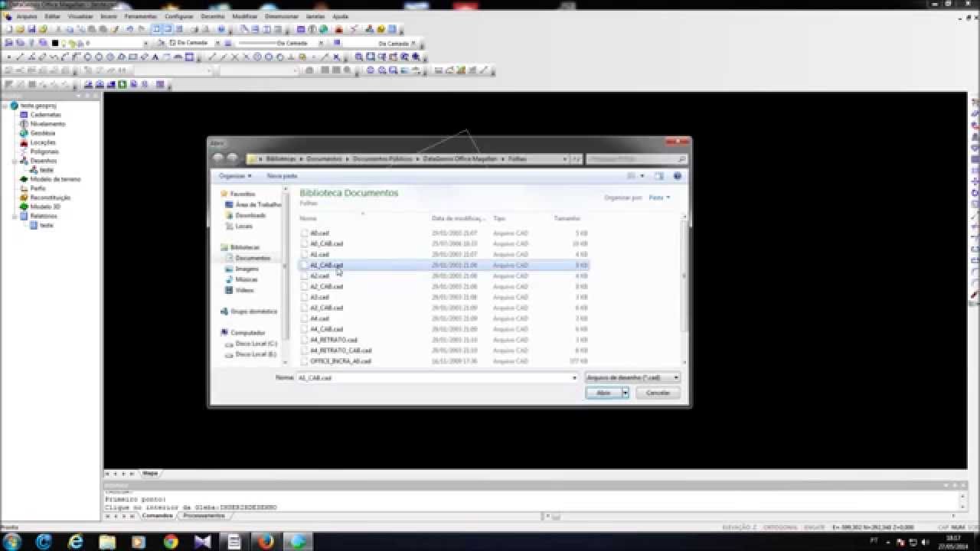Click the Save diskette icon in top toolbar
This screenshot has height=551, width=980.
click(x=31, y=29)
